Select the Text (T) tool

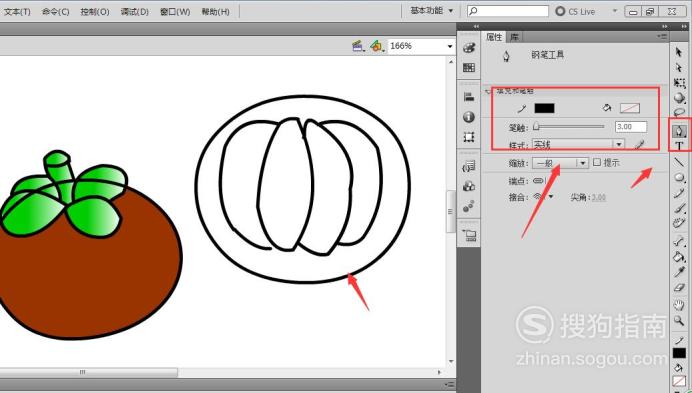(x=679, y=146)
